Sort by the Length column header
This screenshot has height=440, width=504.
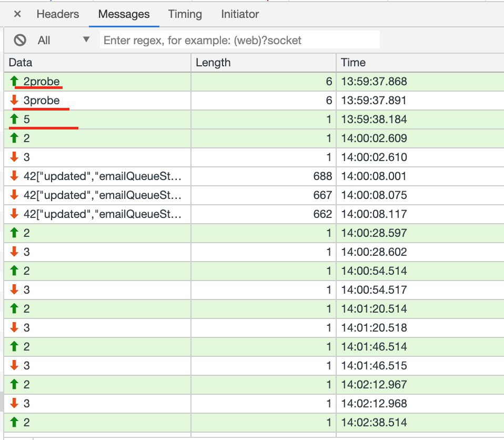(264, 63)
